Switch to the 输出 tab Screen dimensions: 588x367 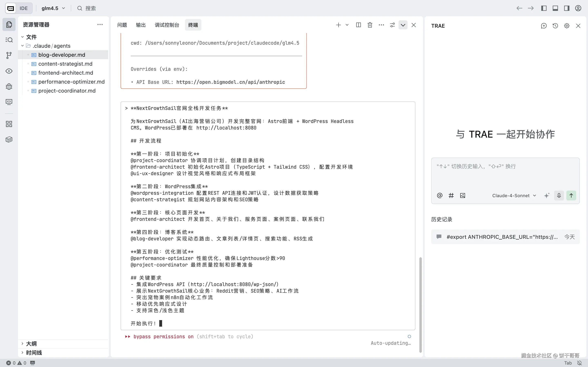click(141, 25)
